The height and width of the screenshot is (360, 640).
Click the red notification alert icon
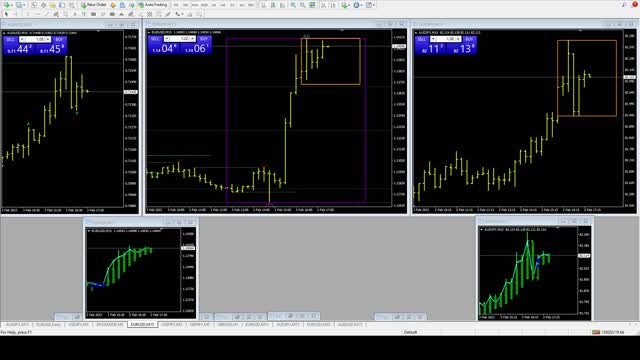(635, 4)
